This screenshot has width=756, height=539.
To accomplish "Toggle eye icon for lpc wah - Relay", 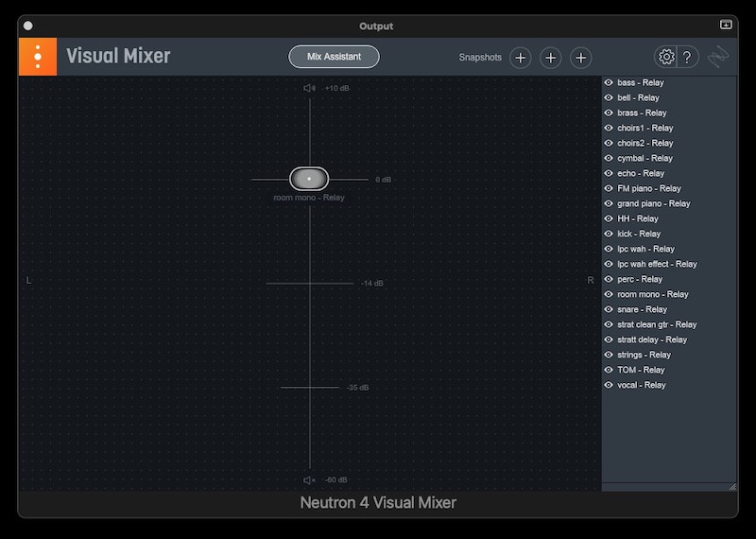I will (x=609, y=249).
